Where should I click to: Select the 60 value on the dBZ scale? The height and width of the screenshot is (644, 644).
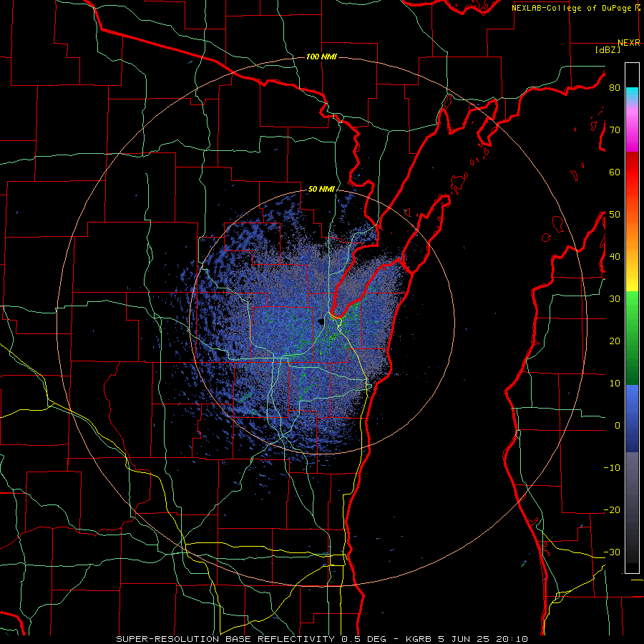[x=615, y=172]
